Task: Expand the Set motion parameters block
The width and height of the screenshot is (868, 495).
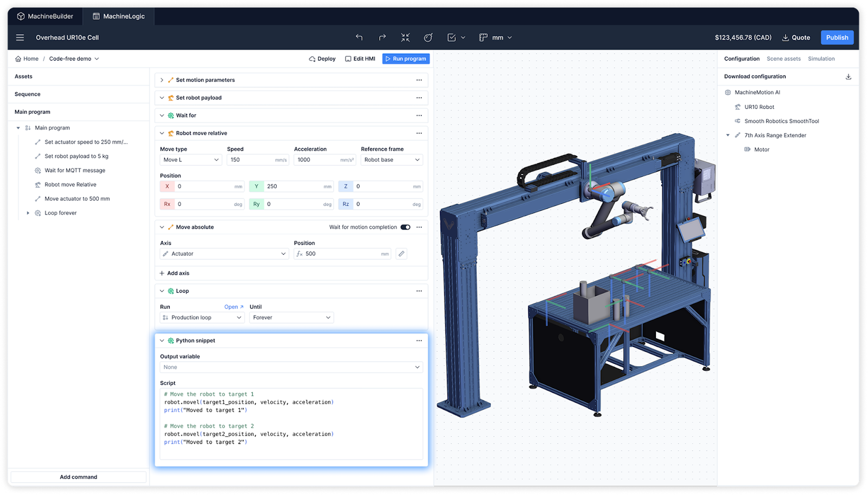Action: (x=162, y=80)
